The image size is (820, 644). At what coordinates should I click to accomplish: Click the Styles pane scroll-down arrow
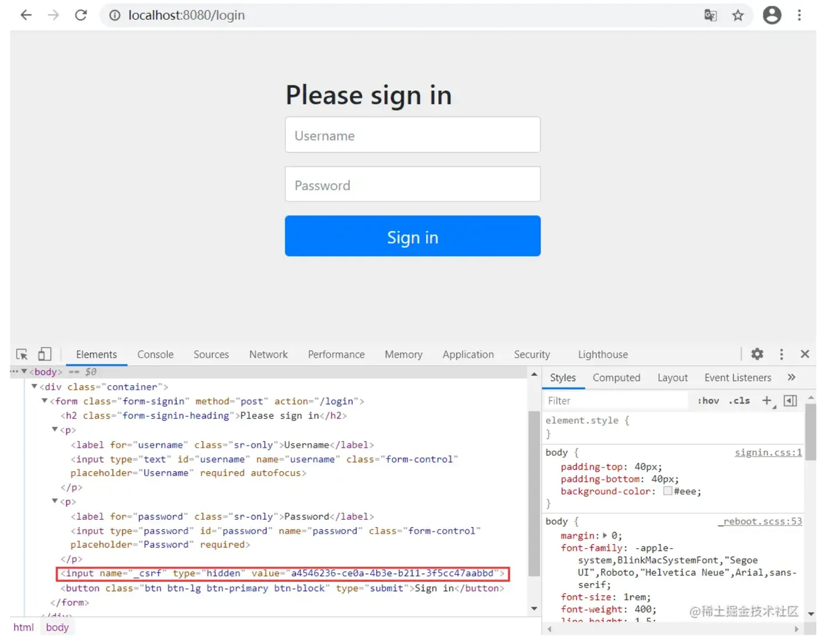(x=811, y=614)
